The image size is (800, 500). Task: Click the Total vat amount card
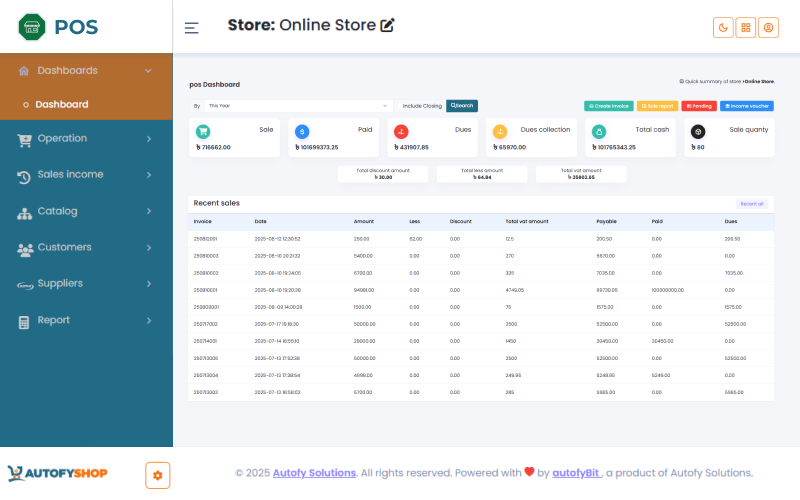click(x=581, y=174)
